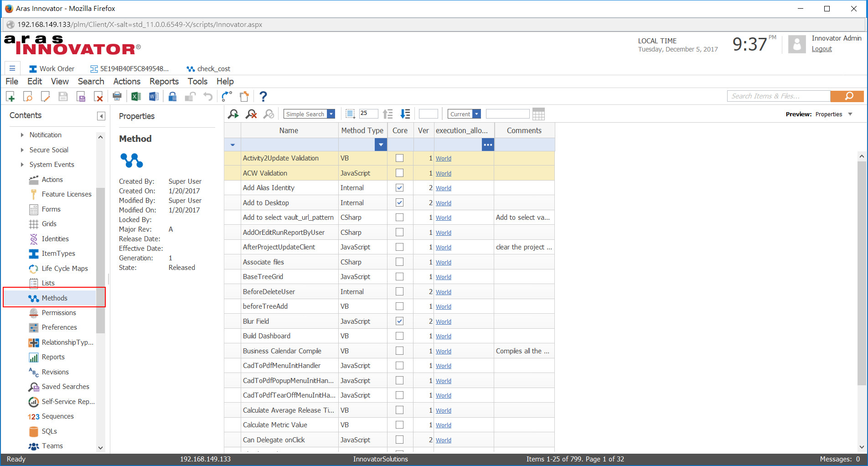The height and width of the screenshot is (466, 868).
Task: Open Methods in the Contents tree
Action: pyautogui.click(x=54, y=298)
